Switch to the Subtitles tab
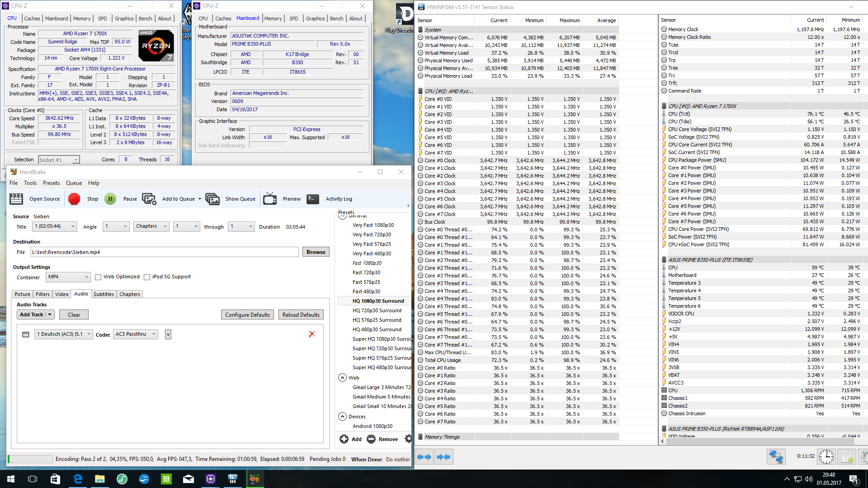This screenshot has width=868, height=488. (x=104, y=294)
